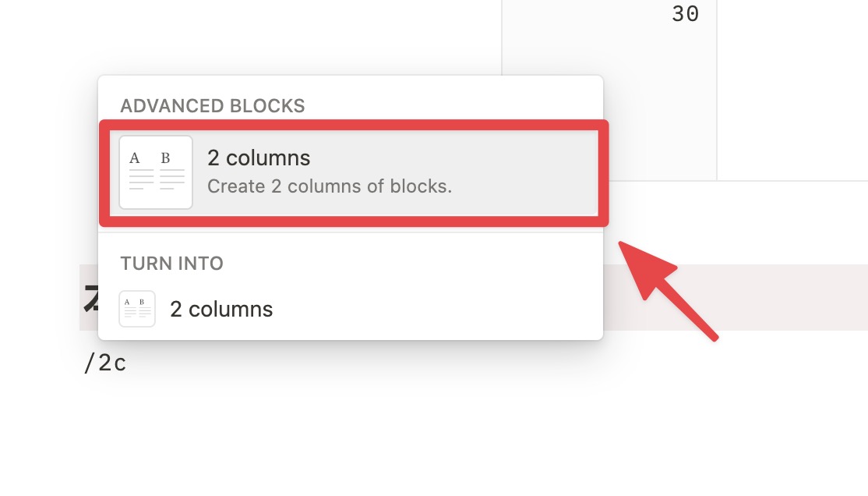This screenshot has height=496, width=868.
Task: Click the blank page area above the menu
Action: (x=249, y=36)
